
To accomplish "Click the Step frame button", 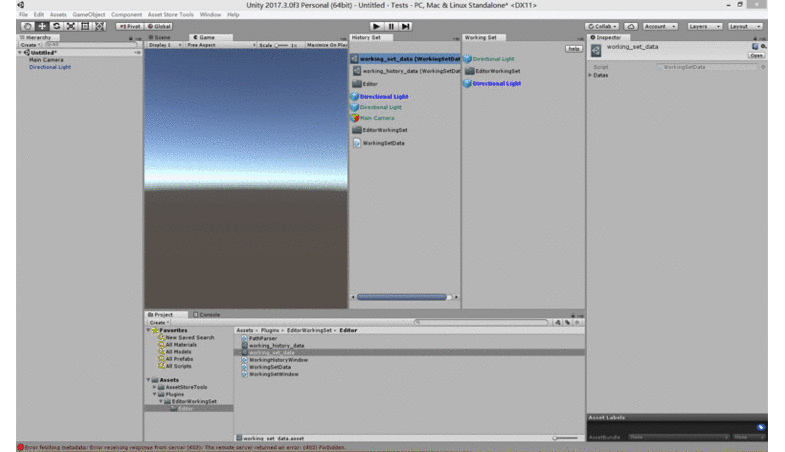I will pyautogui.click(x=406, y=26).
